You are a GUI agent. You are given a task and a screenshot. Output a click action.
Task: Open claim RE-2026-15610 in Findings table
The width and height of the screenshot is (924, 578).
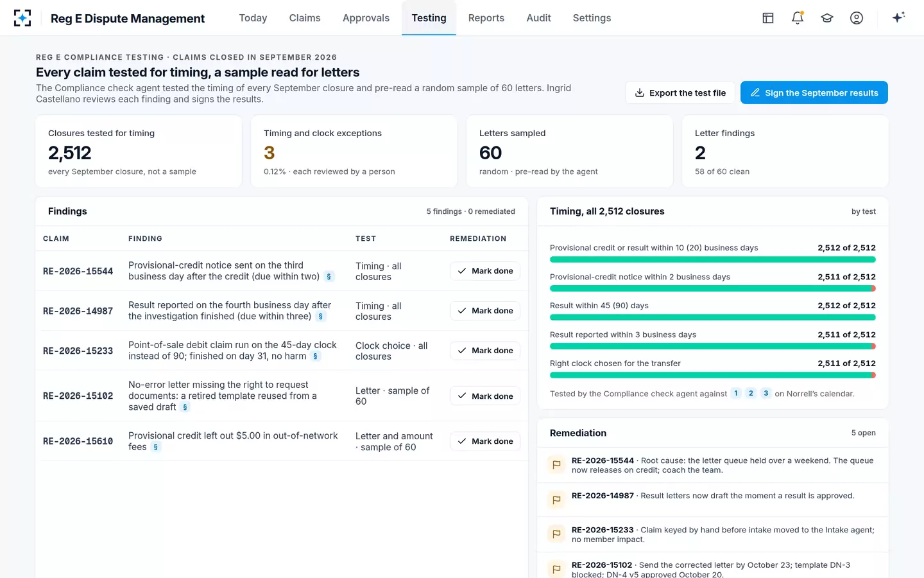click(x=78, y=441)
